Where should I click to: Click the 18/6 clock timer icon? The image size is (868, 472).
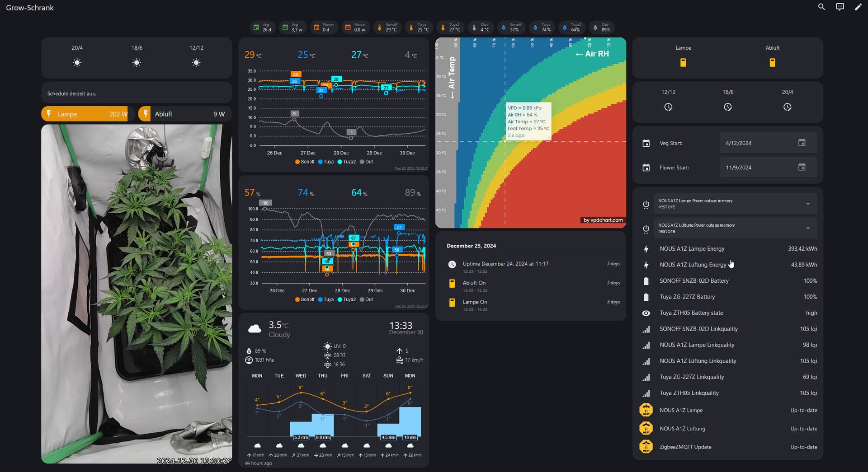click(727, 107)
